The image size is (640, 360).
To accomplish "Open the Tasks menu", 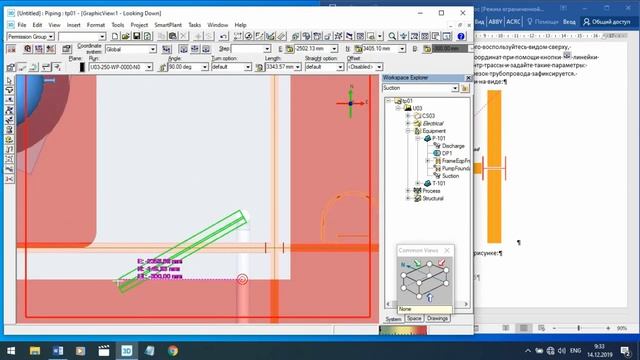I will tap(195, 25).
